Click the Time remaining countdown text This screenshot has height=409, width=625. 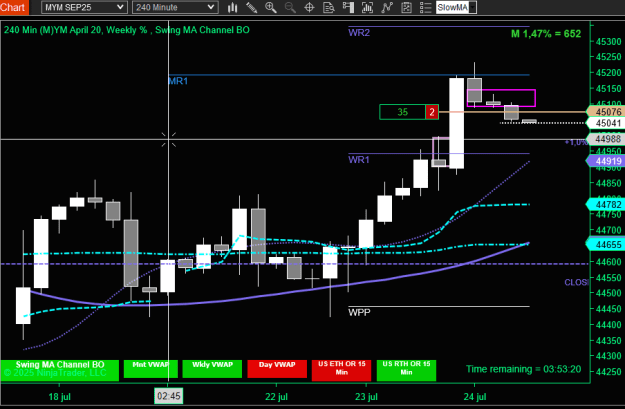[523, 369]
